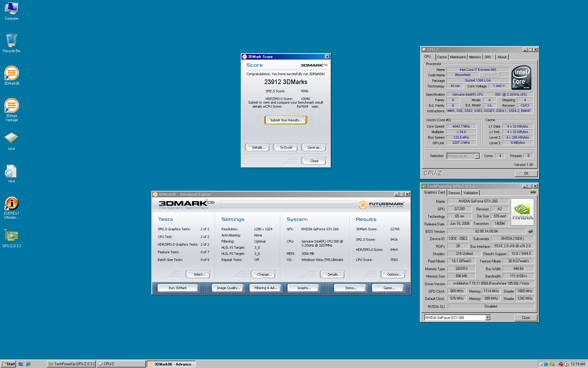Viewport: 588px width, 368px height.
Task: Select the green cpuz chip desktop icon
Action: pyautogui.click(x=11, y=141)
